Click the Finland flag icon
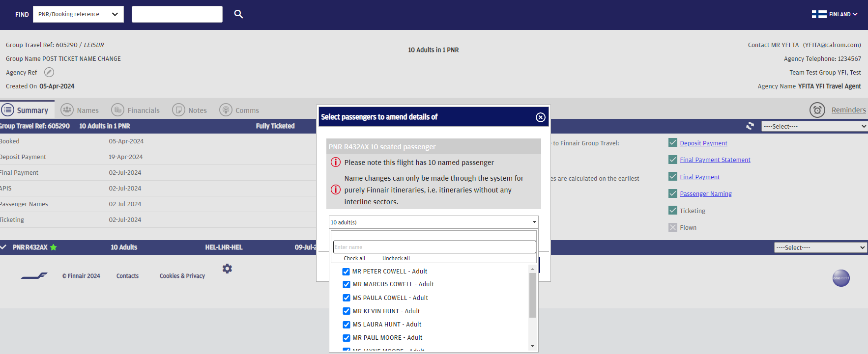The image size is (868, 354). 819,14
